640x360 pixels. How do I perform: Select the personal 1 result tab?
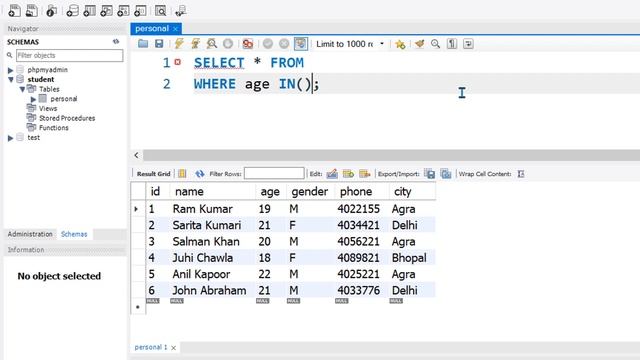151,347
